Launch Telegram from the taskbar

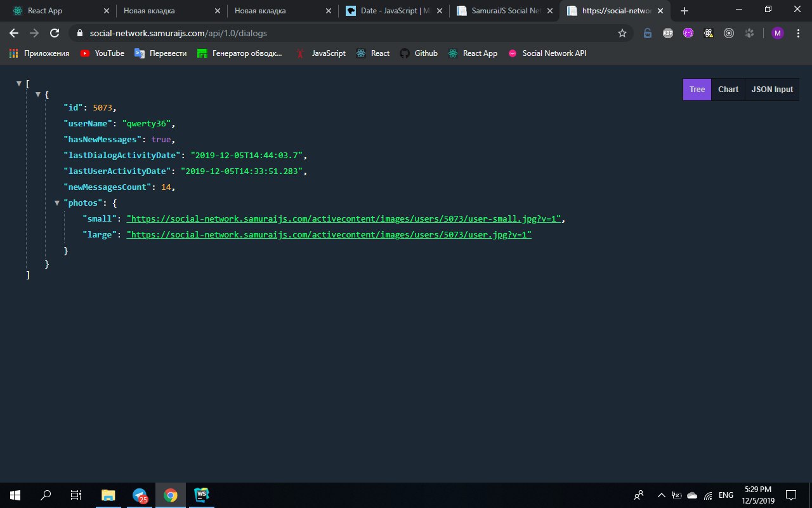coord(140,495)
